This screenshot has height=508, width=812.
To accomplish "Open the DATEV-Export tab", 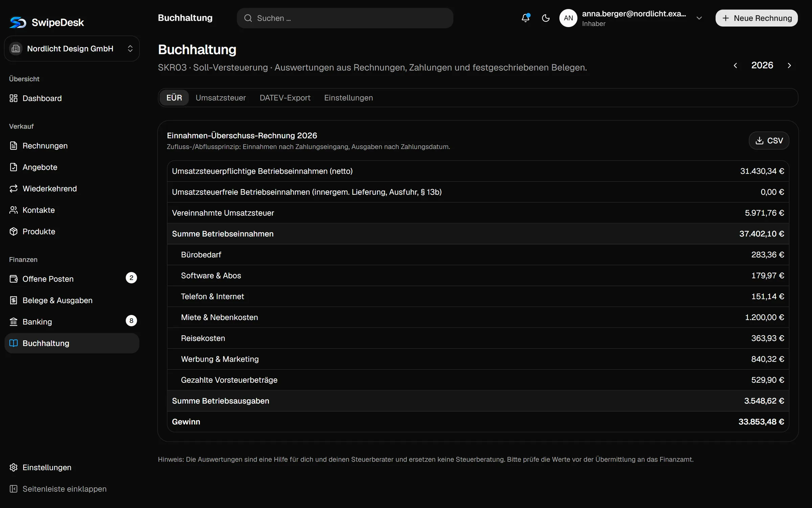I will [285, 98].
